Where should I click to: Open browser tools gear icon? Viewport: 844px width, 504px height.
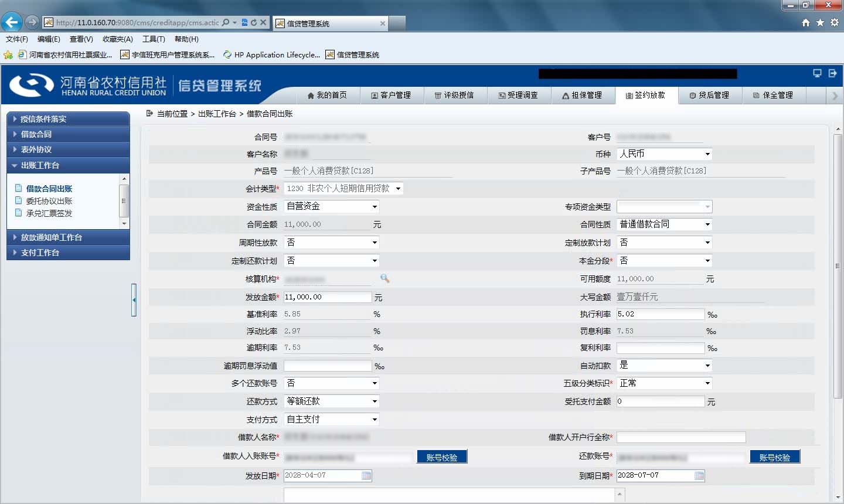coord(834,22)
